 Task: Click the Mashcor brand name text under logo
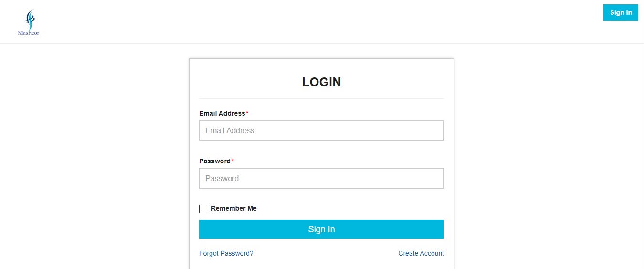pos(29,33)
